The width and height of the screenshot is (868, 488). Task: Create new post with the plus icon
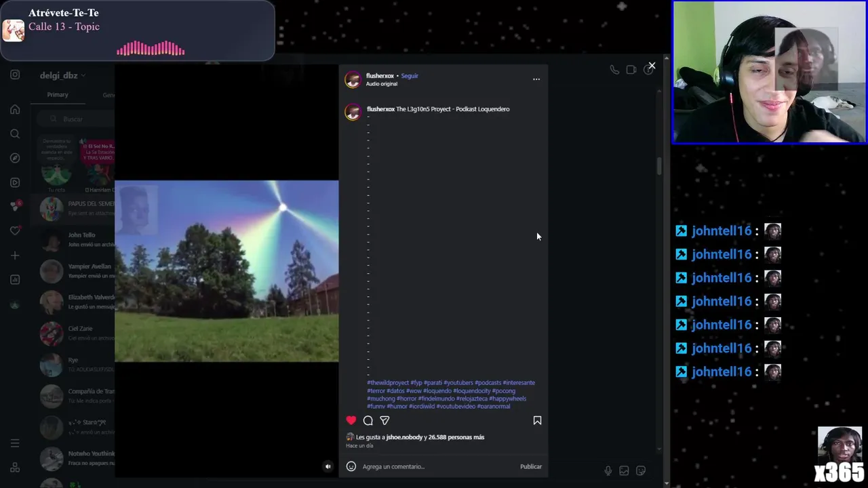pyautogui.click(x=15, y=256)
